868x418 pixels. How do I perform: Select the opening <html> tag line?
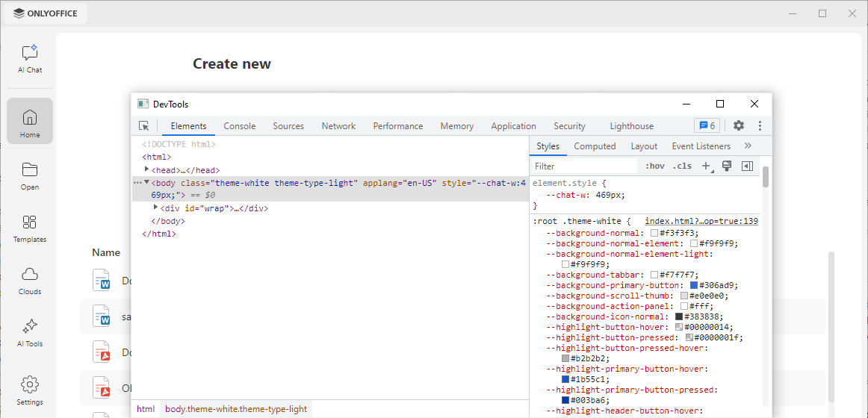tap(157, 157)
